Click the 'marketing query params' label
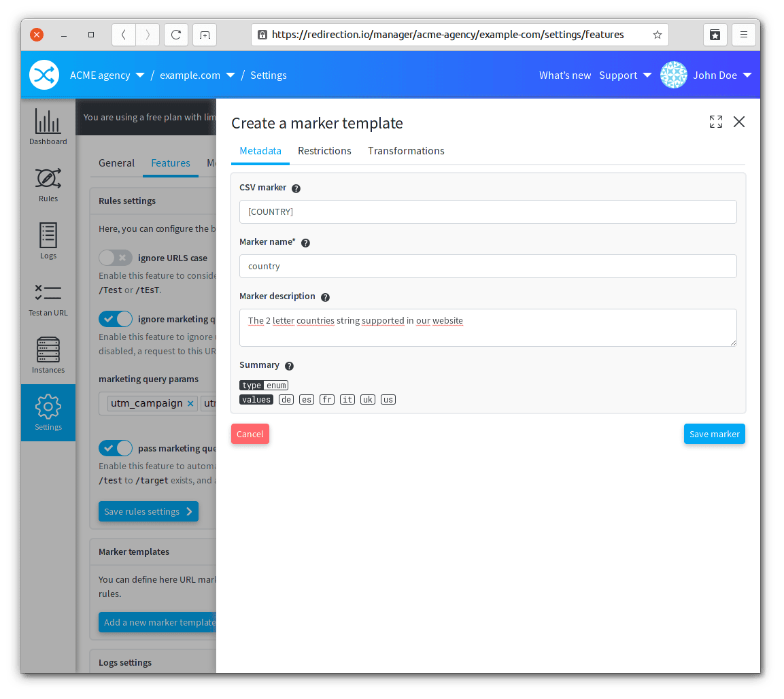784x699 pixels. (148, 379)
